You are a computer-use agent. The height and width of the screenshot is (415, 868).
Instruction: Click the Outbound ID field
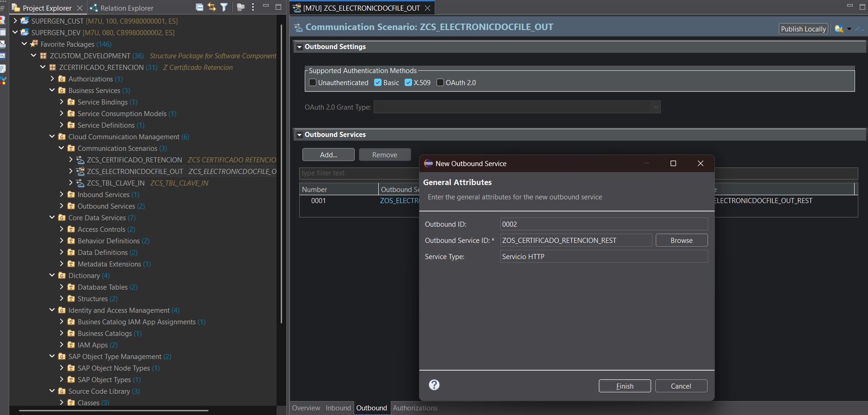click(604, 224)
